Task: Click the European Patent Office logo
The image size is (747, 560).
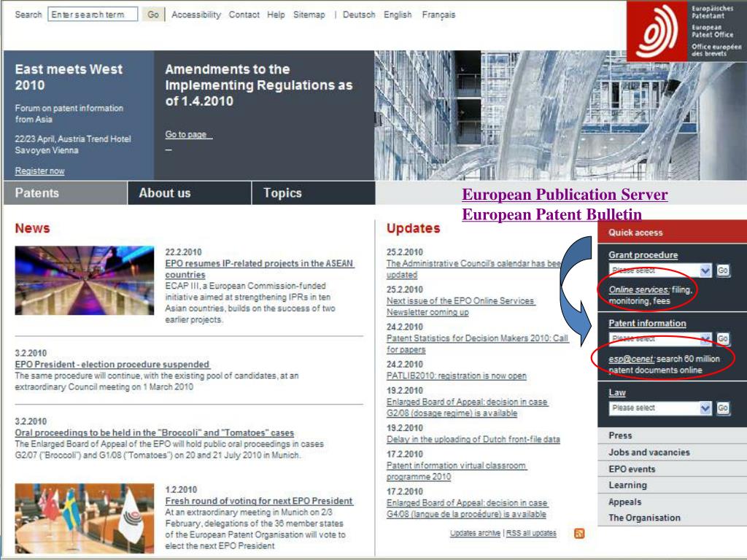Action: 686,31
